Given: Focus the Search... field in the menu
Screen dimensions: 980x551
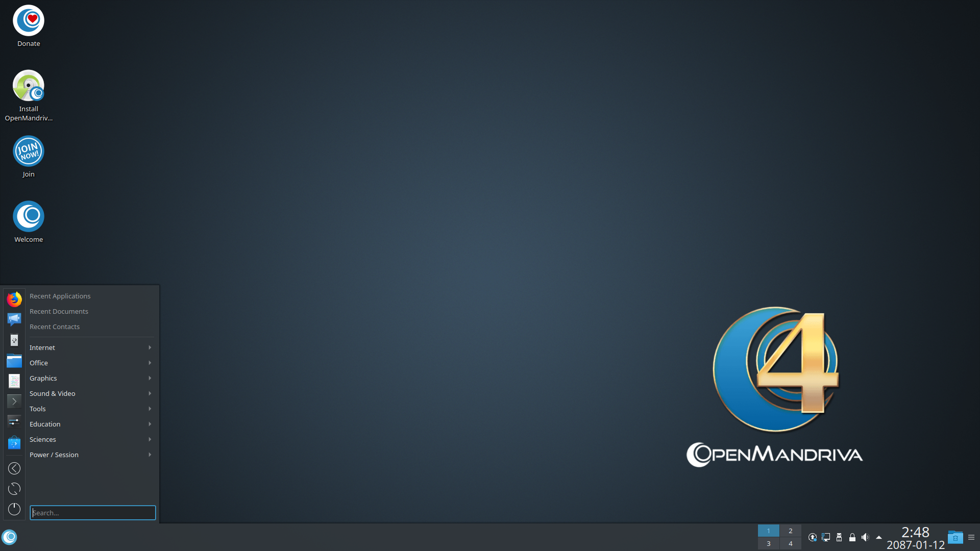Looking at the screenshot, I should [93, 513].
